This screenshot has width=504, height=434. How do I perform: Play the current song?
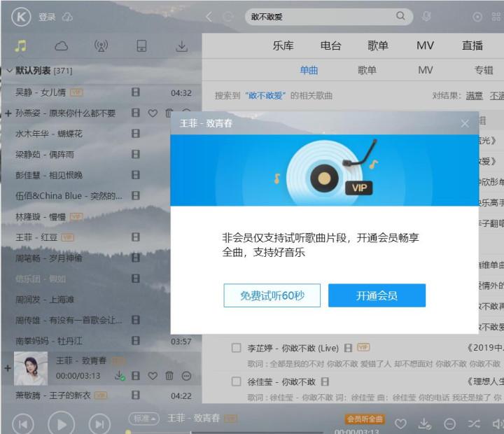click(61, 423)
